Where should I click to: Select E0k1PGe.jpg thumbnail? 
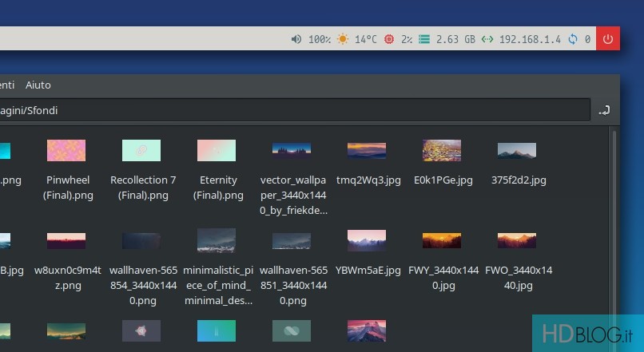point(442,150)
